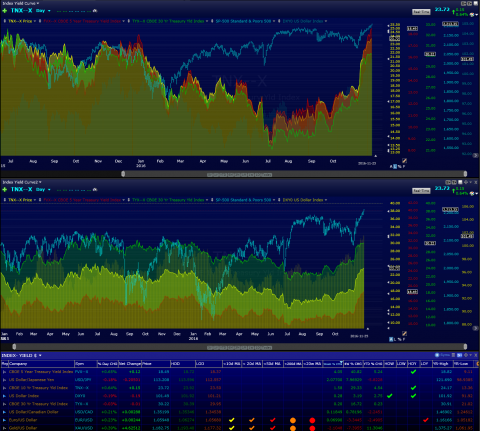Click the TNX--X symbol in top chart
Image resolution: width=480 pixels, height=431 pixels.
pyautogui.click(x=22, y=11)
